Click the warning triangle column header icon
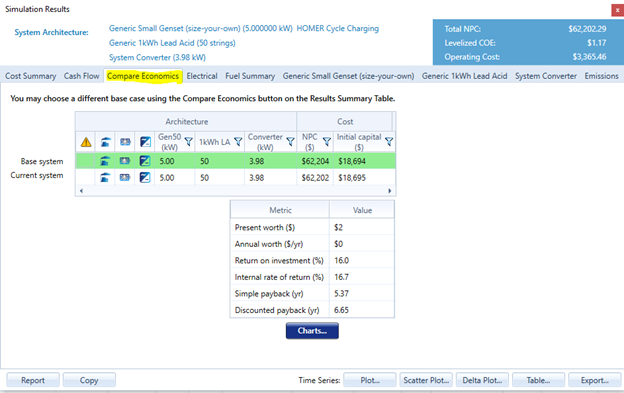Screen dimensions: 624x393 tap(86, 142)
